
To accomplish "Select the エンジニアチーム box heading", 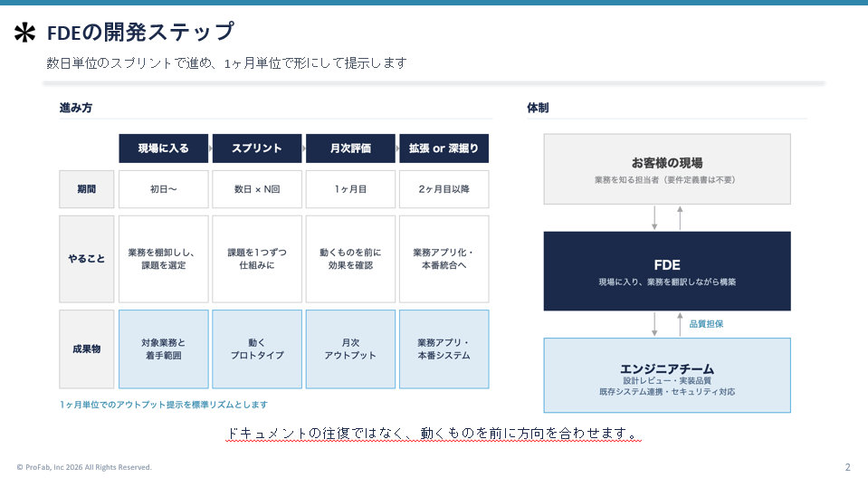I will (667, 368).
